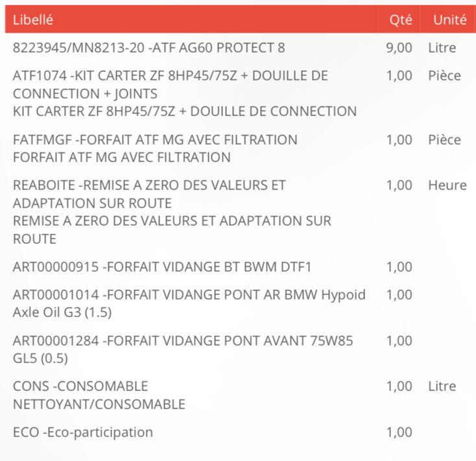Select the ART00000915 FORFAIT VIDANGE BT row

(241, 266)
